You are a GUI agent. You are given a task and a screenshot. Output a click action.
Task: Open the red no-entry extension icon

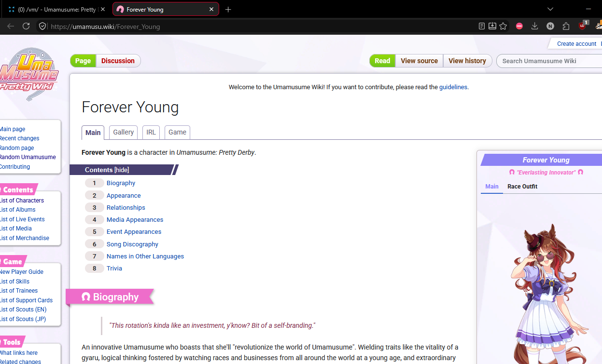pyautogui.click(x=519, y=26)
